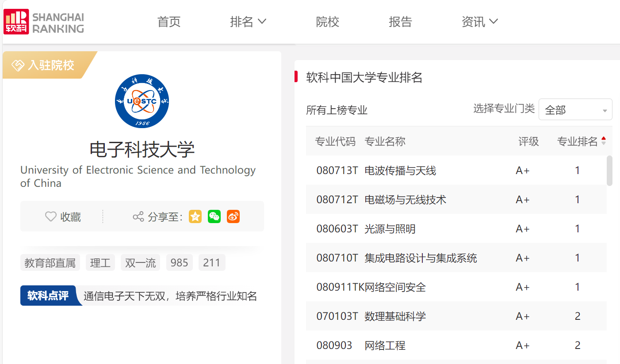Click the 专业代码 column header
Viewport: 620px width, 364px height.
tap(335, 141)
